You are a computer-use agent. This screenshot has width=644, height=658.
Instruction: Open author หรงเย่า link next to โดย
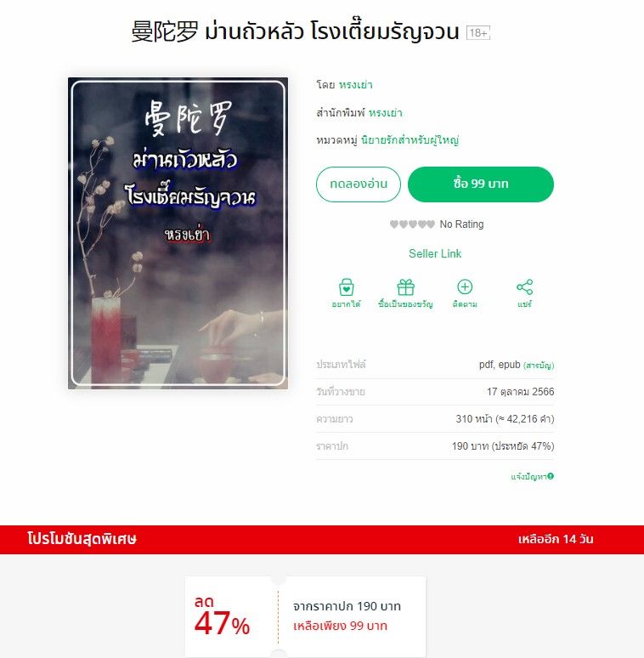[x=355, y=85]
